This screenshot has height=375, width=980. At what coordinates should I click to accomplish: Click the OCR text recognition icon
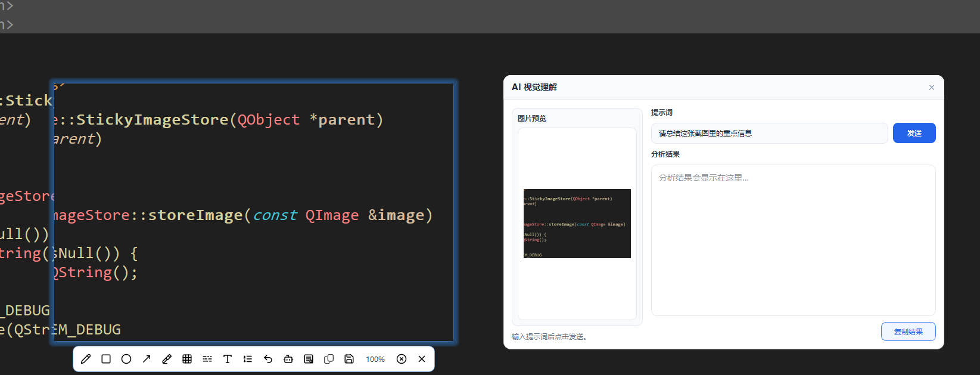[x=309, y=359]
